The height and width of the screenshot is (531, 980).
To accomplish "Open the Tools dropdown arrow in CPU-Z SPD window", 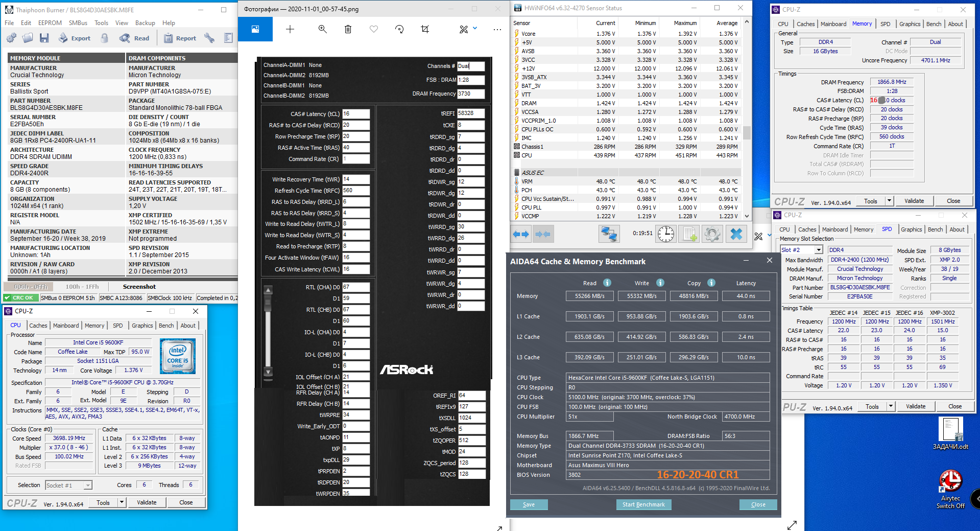I will click(x=891, y=406).
